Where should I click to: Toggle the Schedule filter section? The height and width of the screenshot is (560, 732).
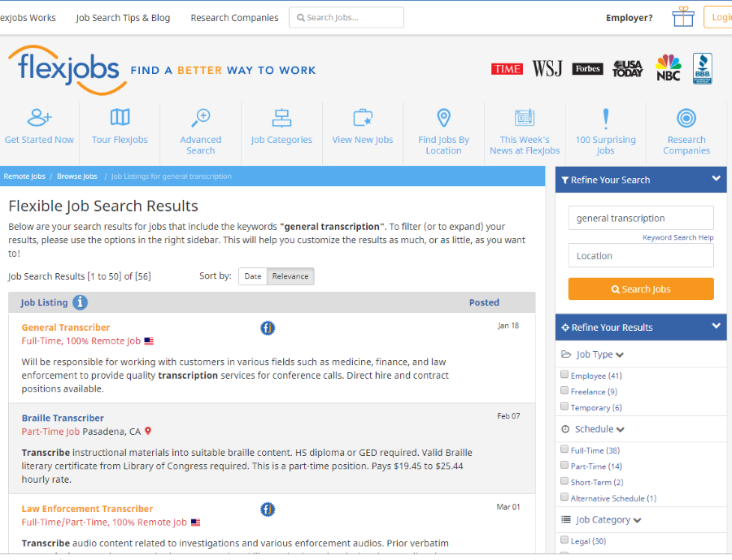tap(621, 429)
